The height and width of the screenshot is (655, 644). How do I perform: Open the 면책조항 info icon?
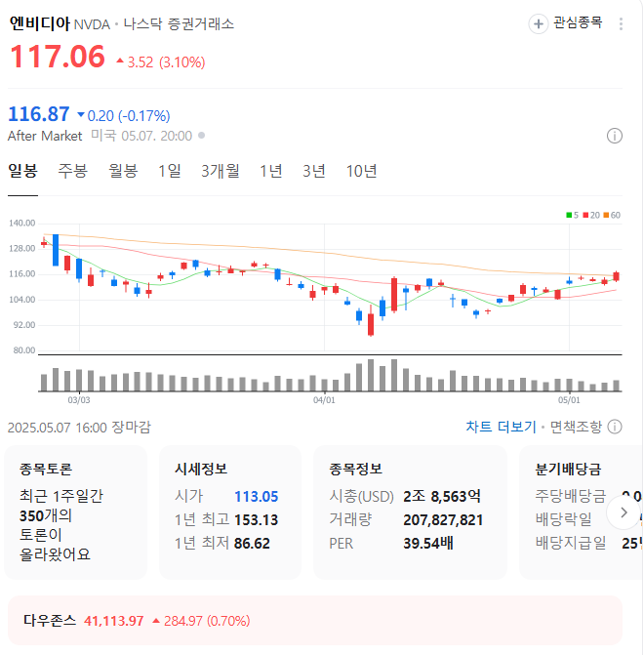(615, 427)
